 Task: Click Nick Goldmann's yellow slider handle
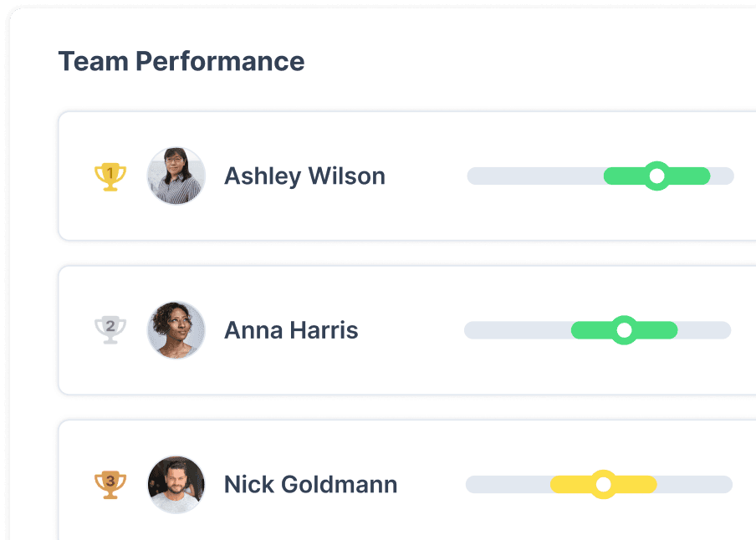coord(604,485)
